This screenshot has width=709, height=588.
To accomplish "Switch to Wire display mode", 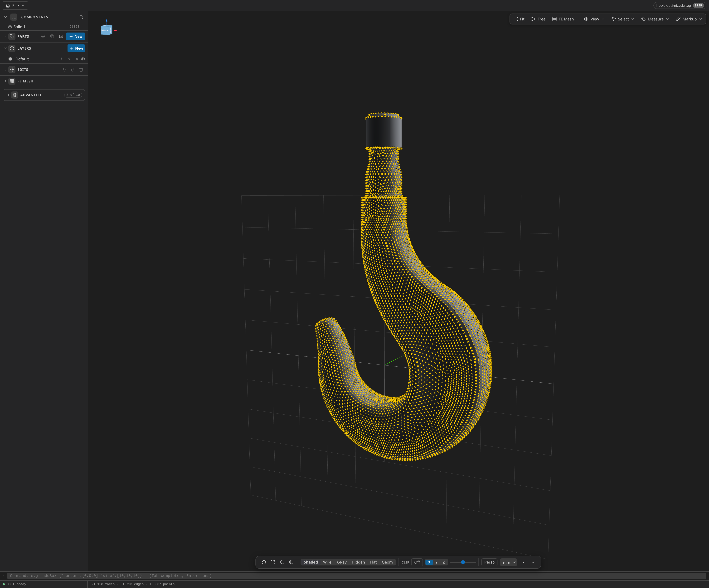I will (x=327, y=562).
